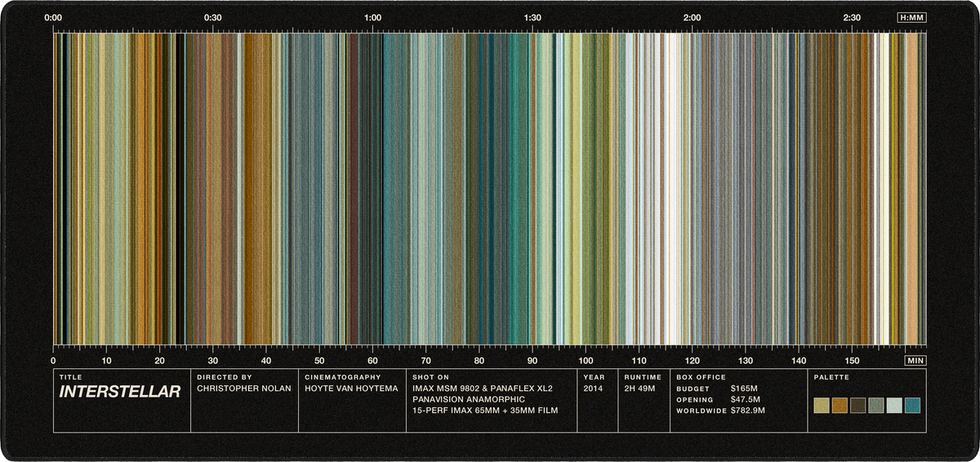980x462 pixels.
Task: Click the 80 minute axis label
Action: 479,361
